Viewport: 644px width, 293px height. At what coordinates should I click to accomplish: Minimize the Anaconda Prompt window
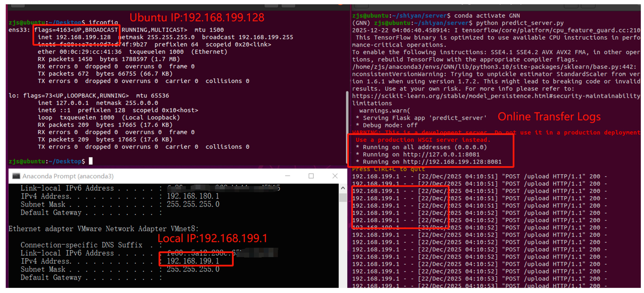point(287,176)
